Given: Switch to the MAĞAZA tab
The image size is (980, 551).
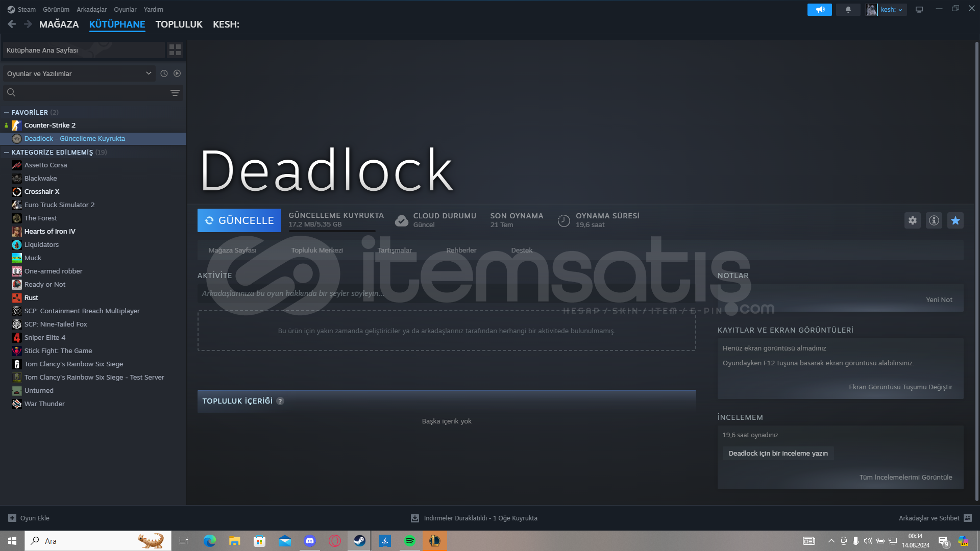Looking at the screenshot, I should pos(59,24).
